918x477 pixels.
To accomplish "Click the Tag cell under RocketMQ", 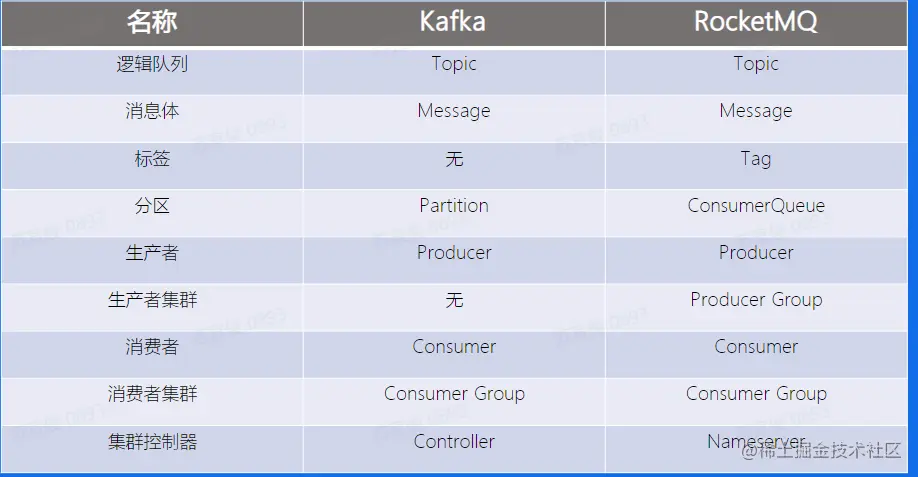I will click(756, 159).
